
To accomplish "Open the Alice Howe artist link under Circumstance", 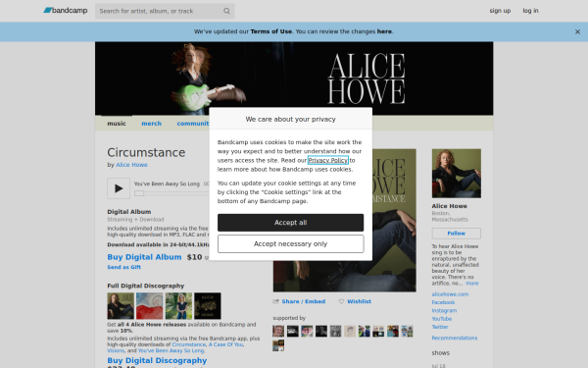I will tap(131, 165).
